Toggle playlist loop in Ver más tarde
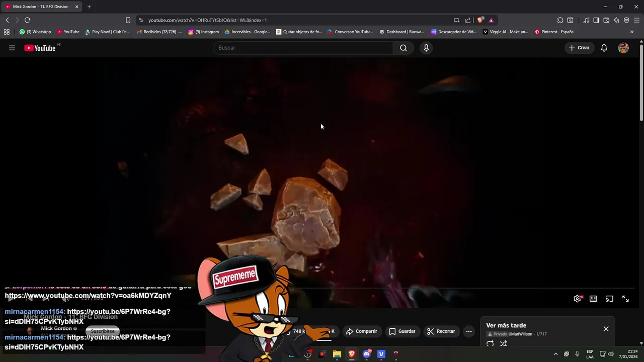 (490, 344)
